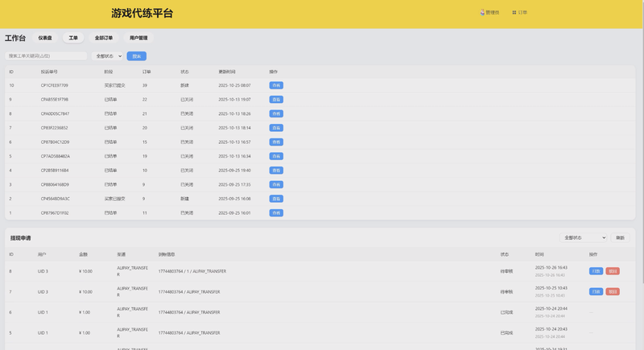Click the 提现申请 section title
The image size is (644, 350).
21,238
